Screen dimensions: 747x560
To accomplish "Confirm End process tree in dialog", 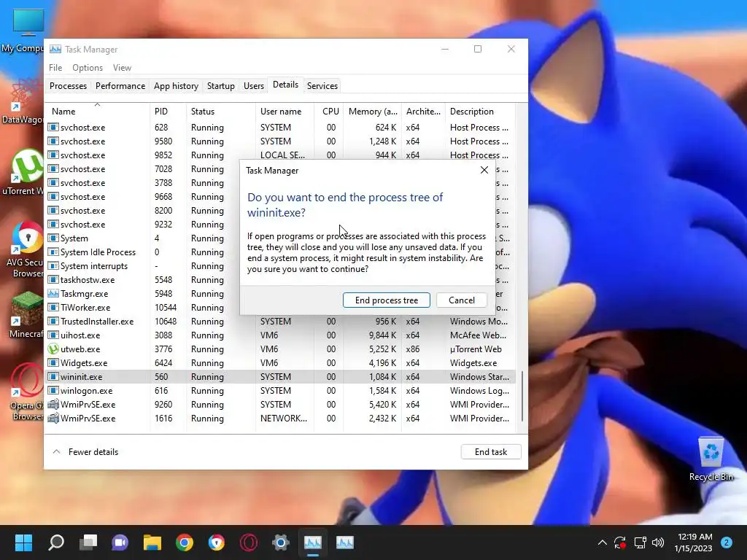I will (x=387, y=300).
